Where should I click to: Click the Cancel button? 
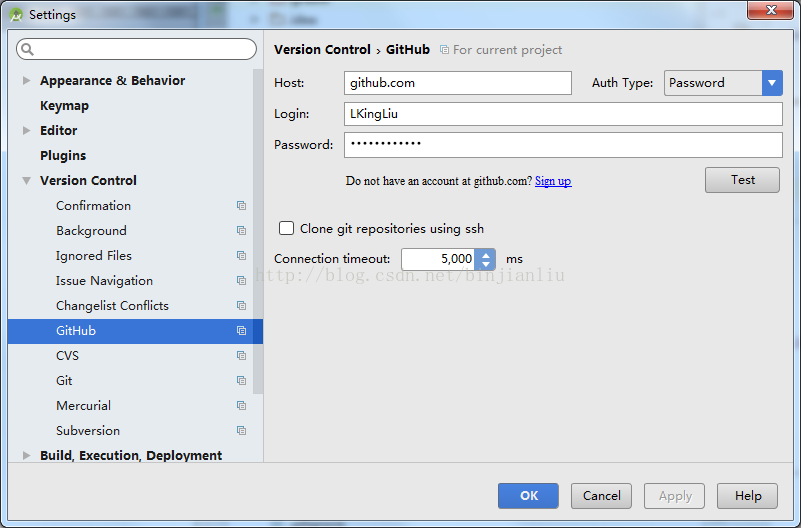(x=601, y=495)
